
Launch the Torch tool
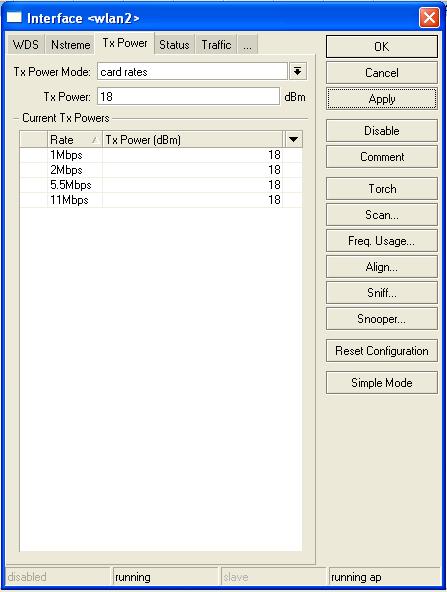point(382,188)
